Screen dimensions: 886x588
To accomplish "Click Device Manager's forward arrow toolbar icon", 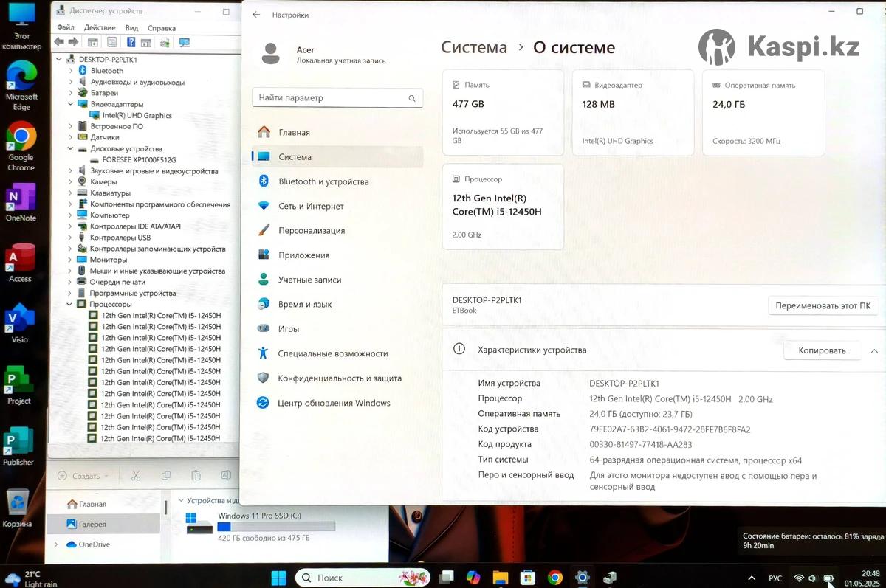I will pos(73,42).
